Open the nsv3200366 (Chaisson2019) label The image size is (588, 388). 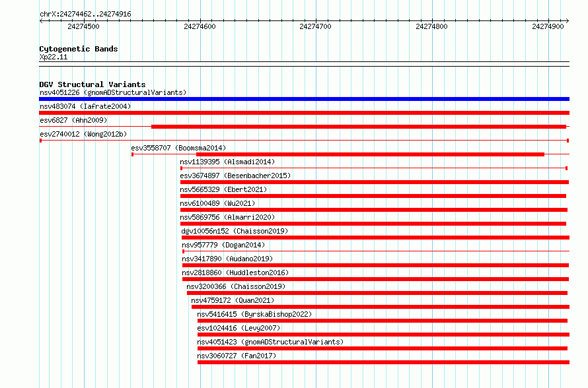(x=236, y=286)
